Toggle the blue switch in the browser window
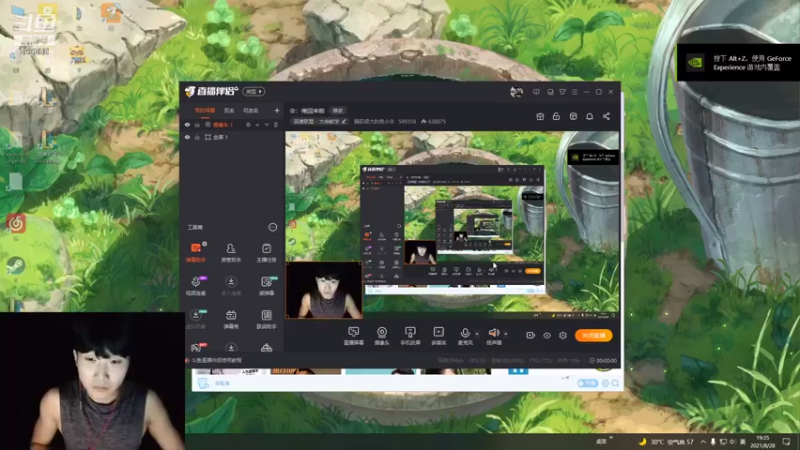 tap(587, 383)
